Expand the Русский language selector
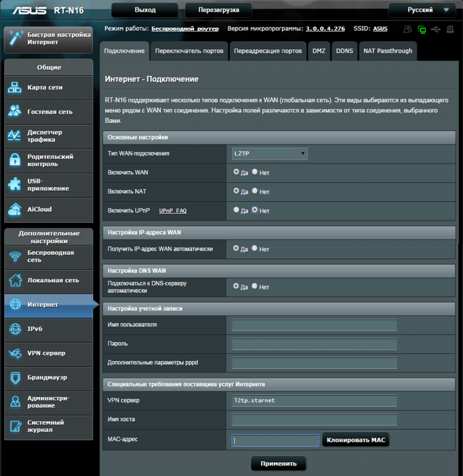This screenshot has width=463, height=476. [422, 10]
